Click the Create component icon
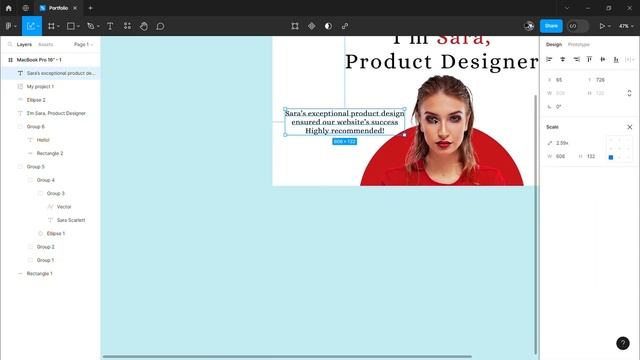The image size is (640, 360). (x=312, y=26)
